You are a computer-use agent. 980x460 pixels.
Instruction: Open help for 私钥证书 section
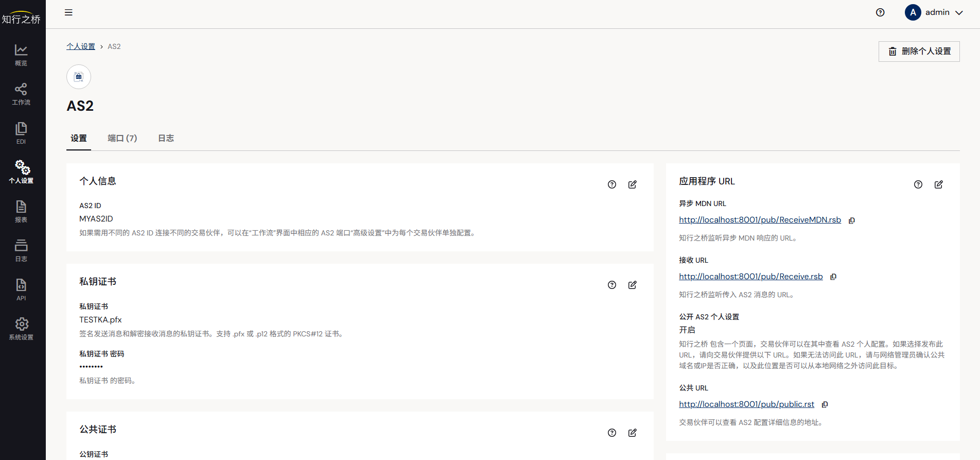point(612,285)
